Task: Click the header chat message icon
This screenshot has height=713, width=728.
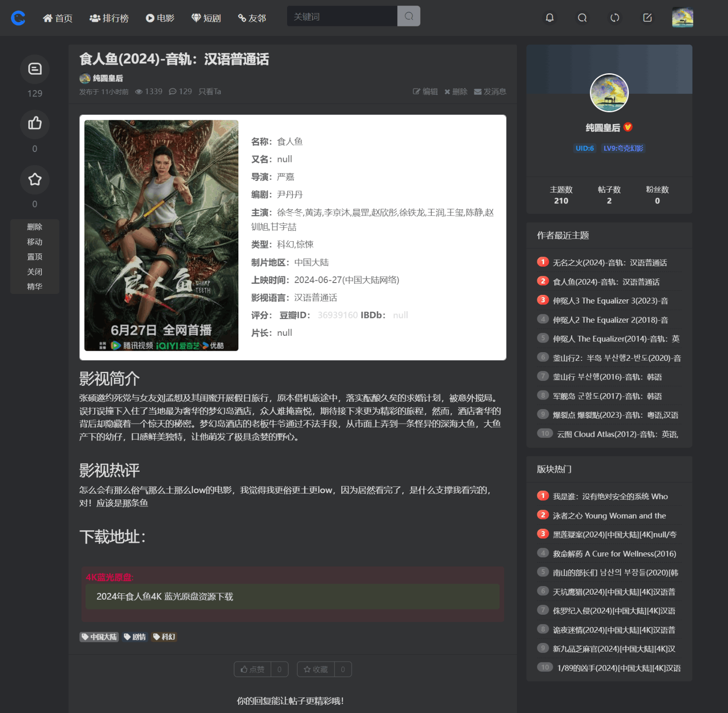Action: tap(582, 18)
